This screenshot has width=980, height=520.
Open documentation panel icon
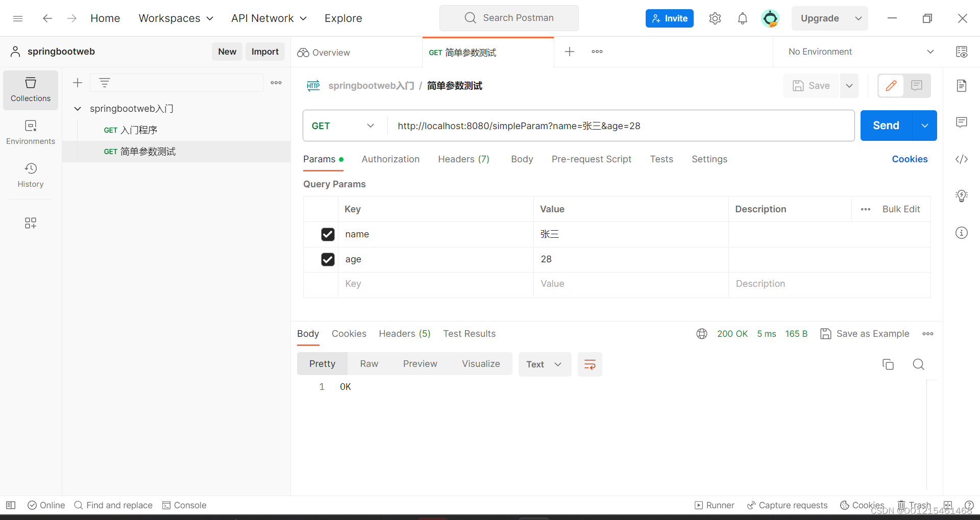pos(962,86)
